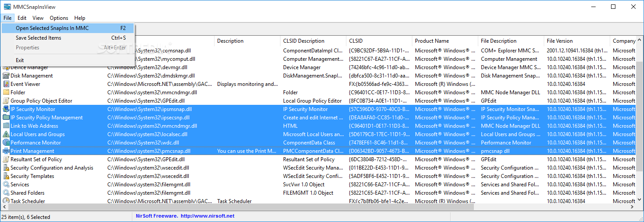This screenshot has width=644, height=222.
Task: Select the Resultant Set of Policy name
Action: coord(36,159)
